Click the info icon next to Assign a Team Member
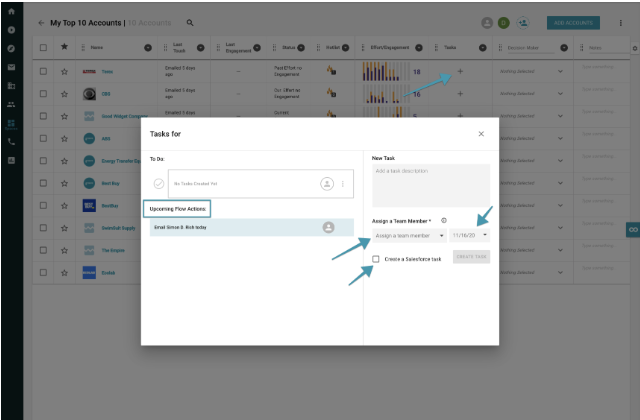The height and width of the screenshot is (420, 640). click(x=444, y=220)
